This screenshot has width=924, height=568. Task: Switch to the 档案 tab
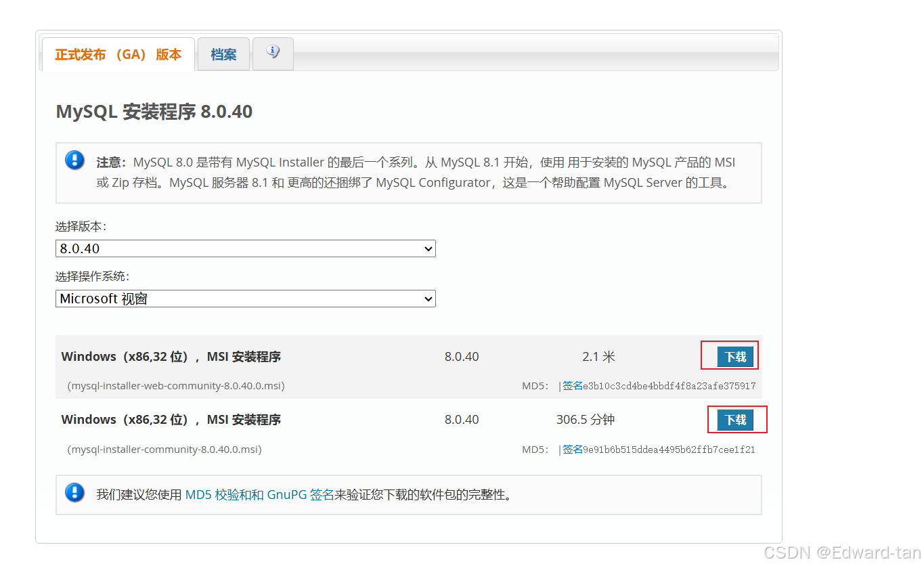click(223, 54)
